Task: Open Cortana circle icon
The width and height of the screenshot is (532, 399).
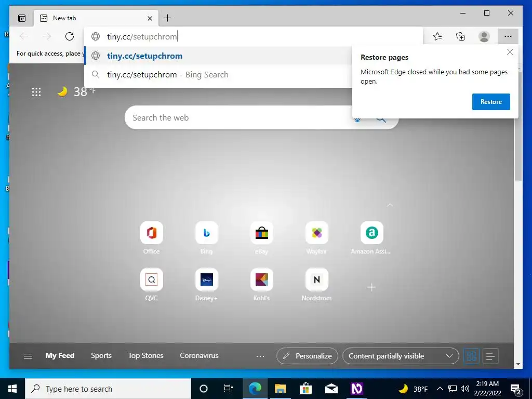Action: point(204,389)
